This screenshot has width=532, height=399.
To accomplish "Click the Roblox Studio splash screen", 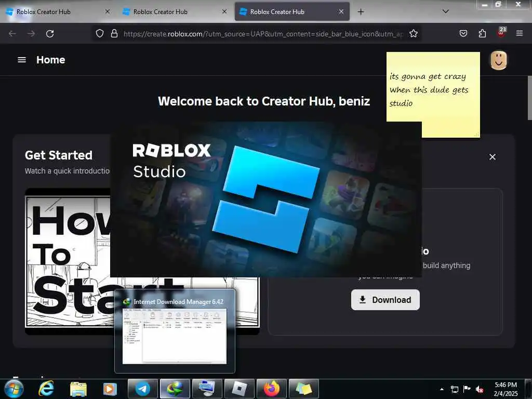I will (266, 199).
